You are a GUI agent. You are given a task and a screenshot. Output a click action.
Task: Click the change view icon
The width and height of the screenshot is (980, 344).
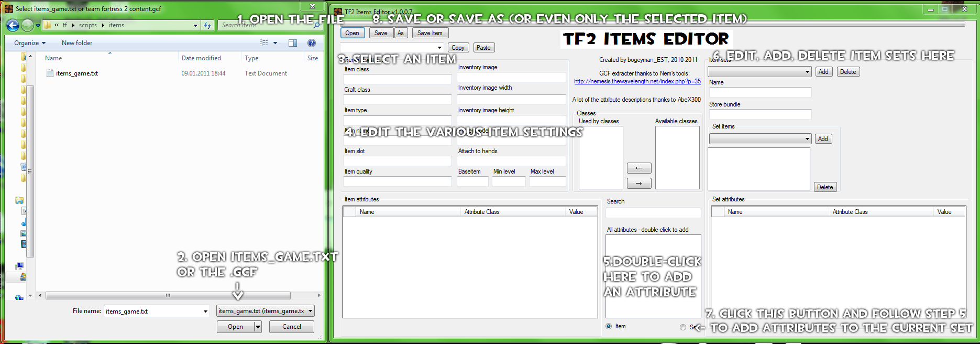264,43
